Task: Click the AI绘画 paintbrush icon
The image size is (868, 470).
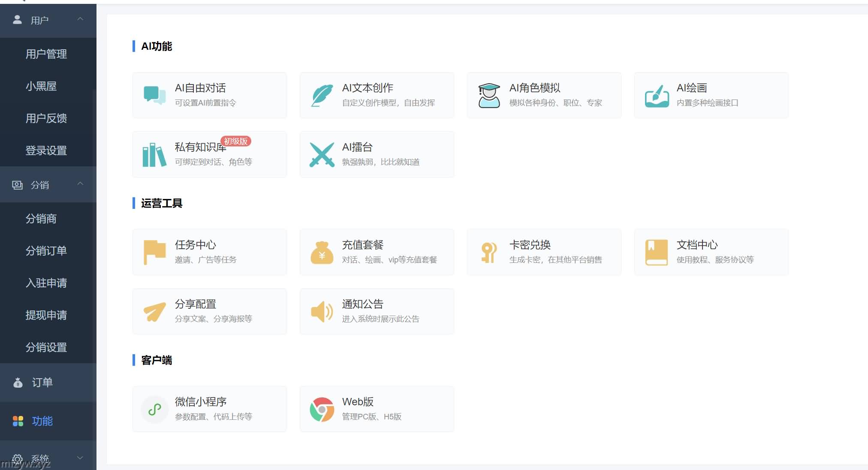Action: tap(657, 96)
